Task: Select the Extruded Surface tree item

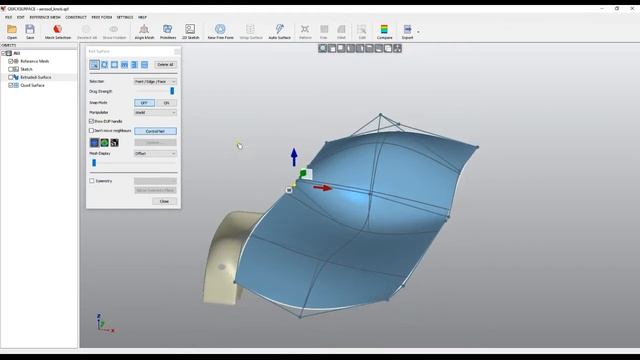Action: point(36,77)
